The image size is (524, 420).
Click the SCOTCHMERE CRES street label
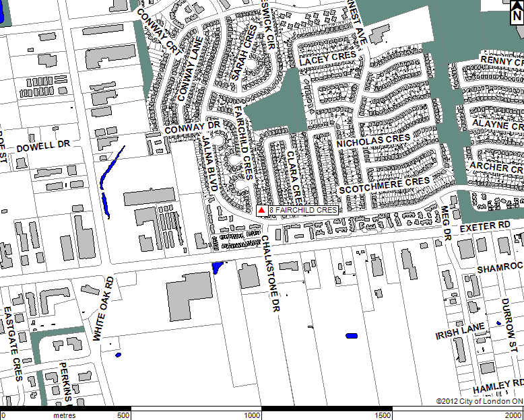pyautogui.click(x=384, y=186)
